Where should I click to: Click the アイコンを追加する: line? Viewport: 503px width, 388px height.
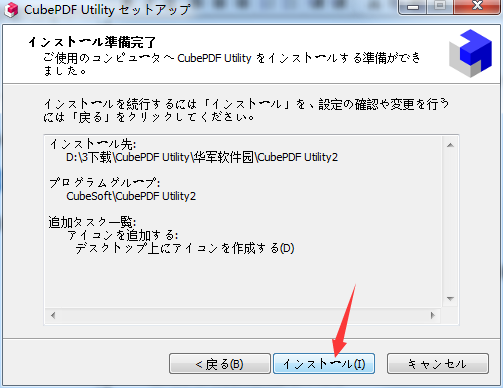(x=123, y=235)
